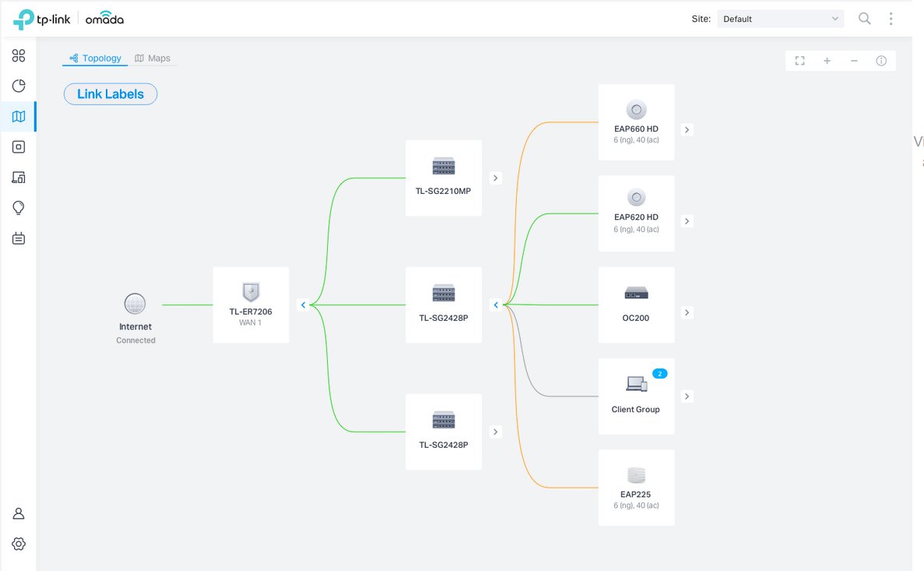
Task: Toggle the Link Labels button
Action: [x=111, y=94]
